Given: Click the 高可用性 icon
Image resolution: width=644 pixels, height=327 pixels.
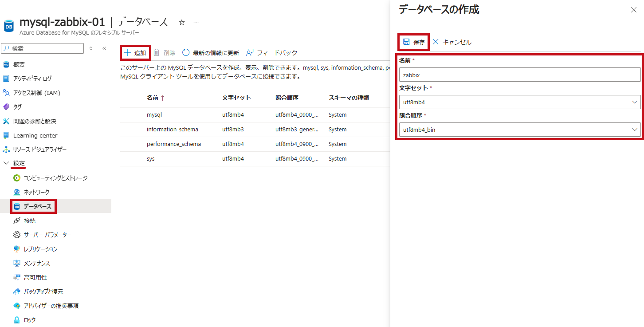Looking at the screenshot, I should pyautogui.click(x=17, y=277).
